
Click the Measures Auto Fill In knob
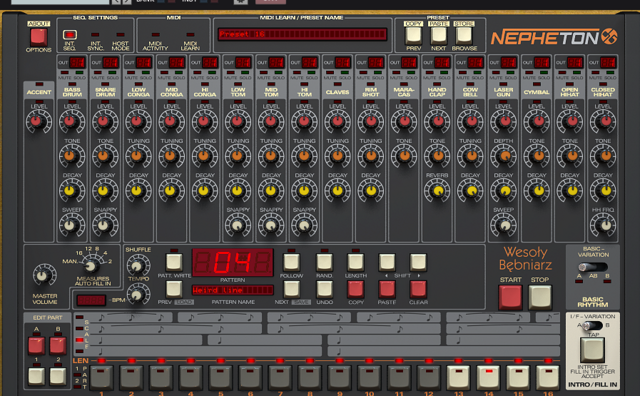click(x=91, y=266)
